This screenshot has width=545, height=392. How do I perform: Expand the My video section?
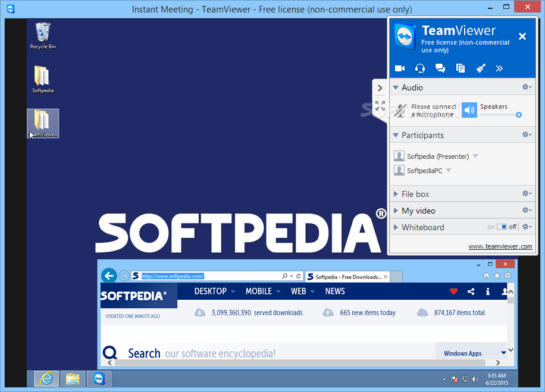click(396, 211)
